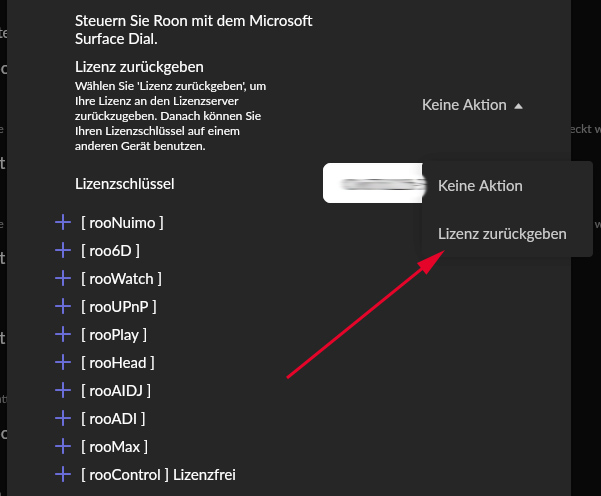Expand rooMax using the plus icon
Viewport: 601px width, 496px height.
click(x=63, y=446)
